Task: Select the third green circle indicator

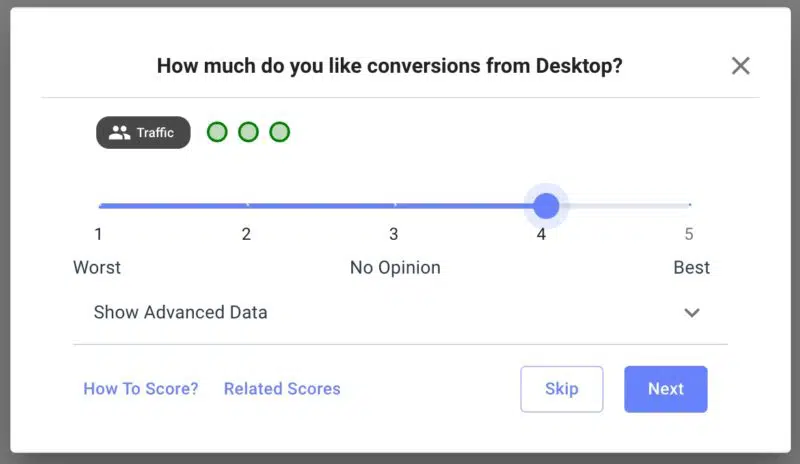Action: pyautogui.click(x=280, y=132)
